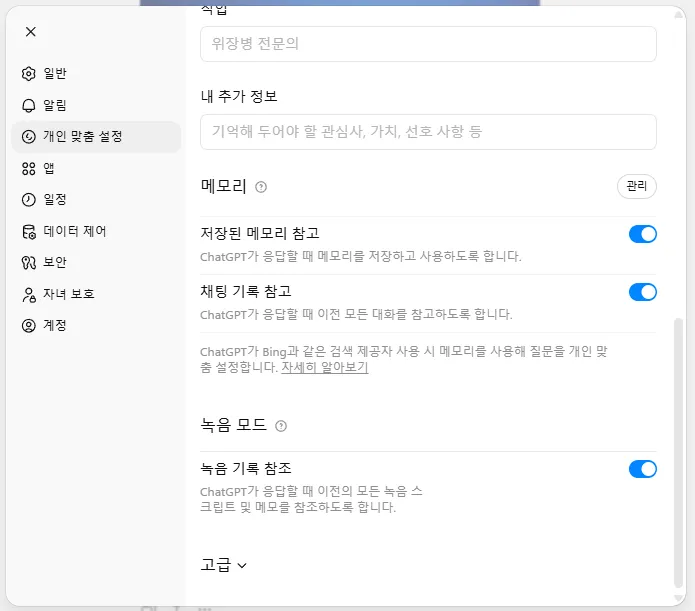This screenshot has width=695, height=611.
Task: Click the 개인 맞춤 설정 sidebar icon
Action: pos(28,137)
